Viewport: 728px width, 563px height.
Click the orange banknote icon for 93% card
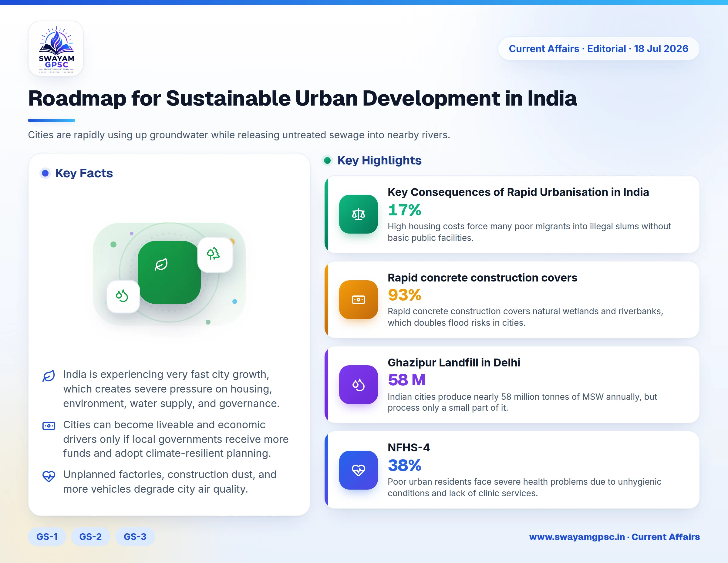(x=358, y=299)
